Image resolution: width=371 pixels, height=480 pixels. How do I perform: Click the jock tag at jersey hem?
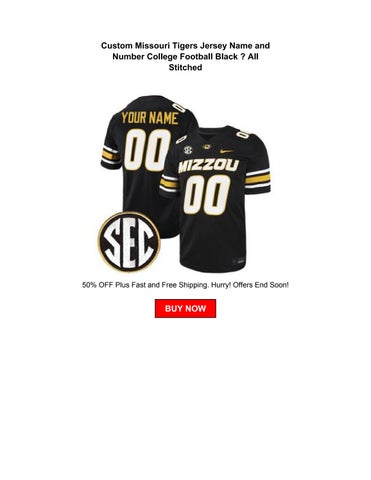pos(238,261)
